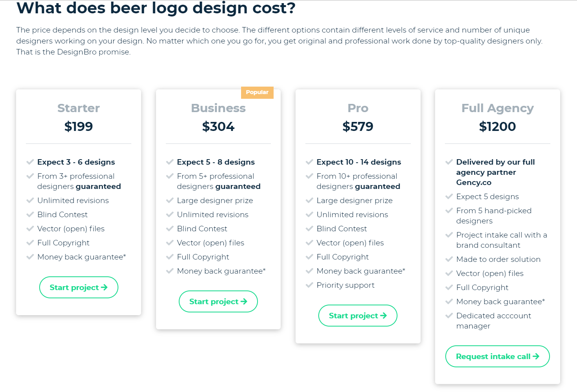Click the Starter plan Start project button
This screenshot has width=577, height=392.
[78, 287]
